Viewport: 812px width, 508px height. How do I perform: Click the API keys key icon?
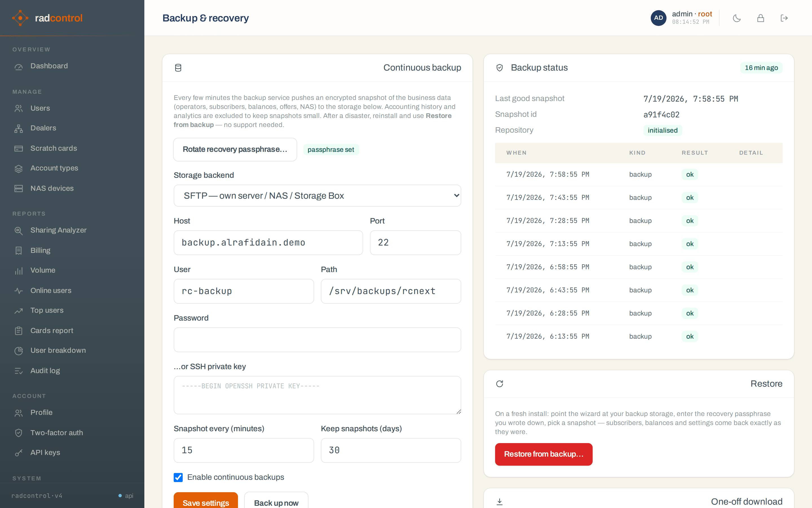click(x=19, y=453)
